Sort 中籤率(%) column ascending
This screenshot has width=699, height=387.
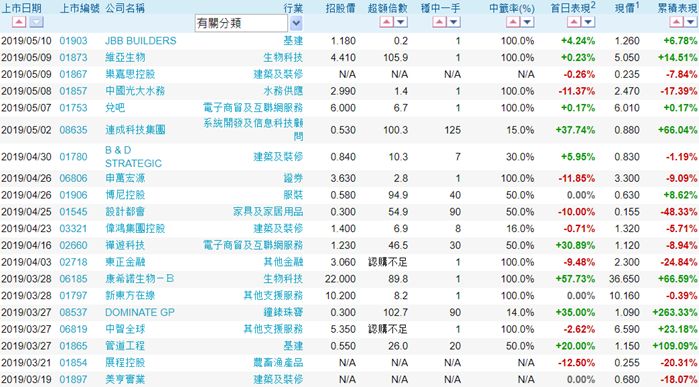(513, 22)
